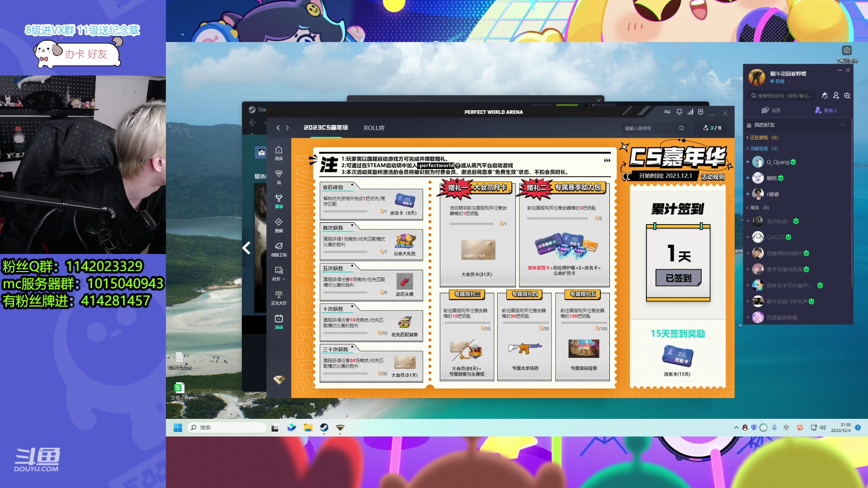Click the taskbar 搜索 search box
This screenshot has width=868, height=488.
point(227,427)
